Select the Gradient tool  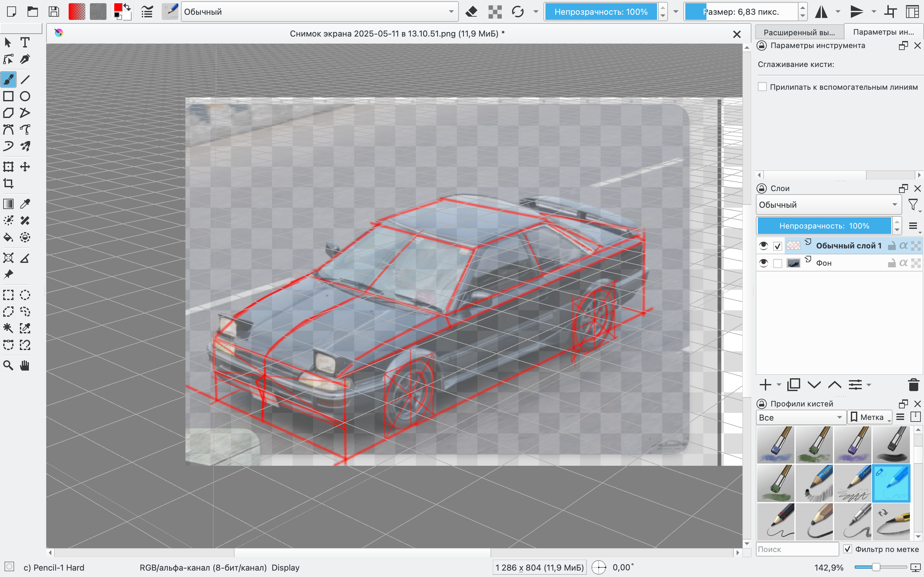tap(8, 204)
